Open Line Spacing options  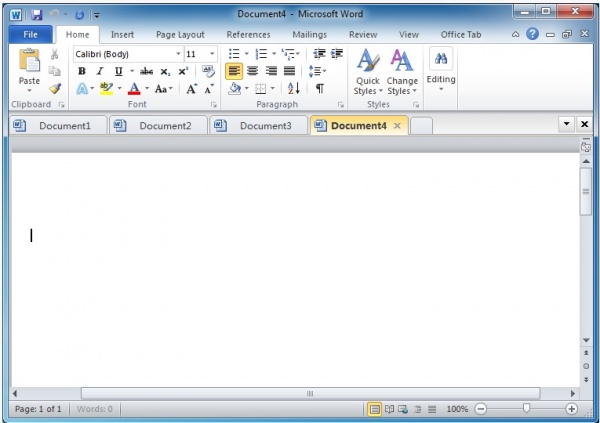[x=317, y=71]
